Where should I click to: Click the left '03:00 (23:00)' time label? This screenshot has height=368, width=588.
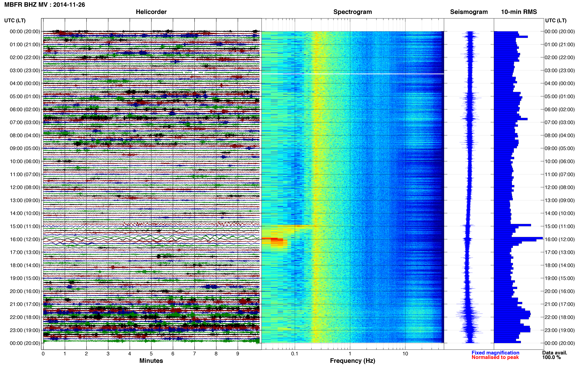pyautogui.click(x=25, y=71)
